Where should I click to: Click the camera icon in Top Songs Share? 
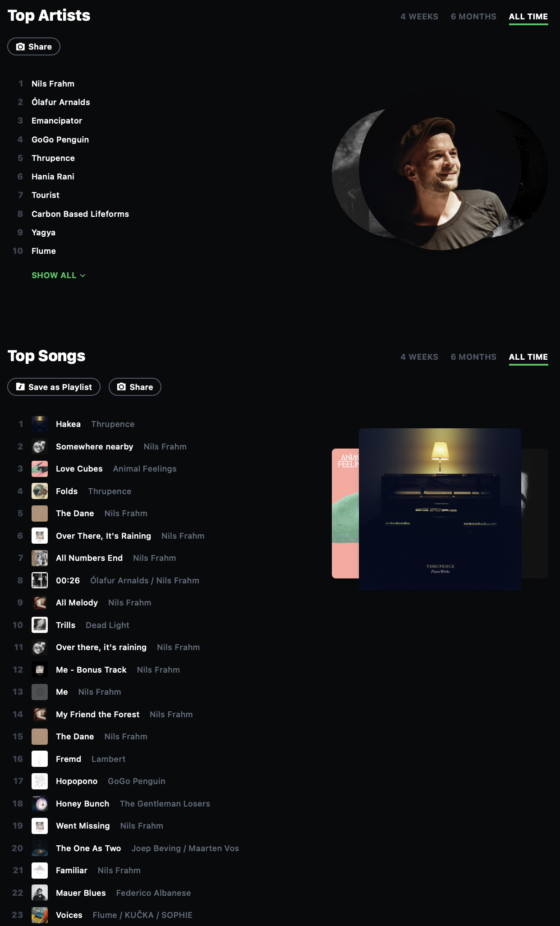tap(121, 387)
